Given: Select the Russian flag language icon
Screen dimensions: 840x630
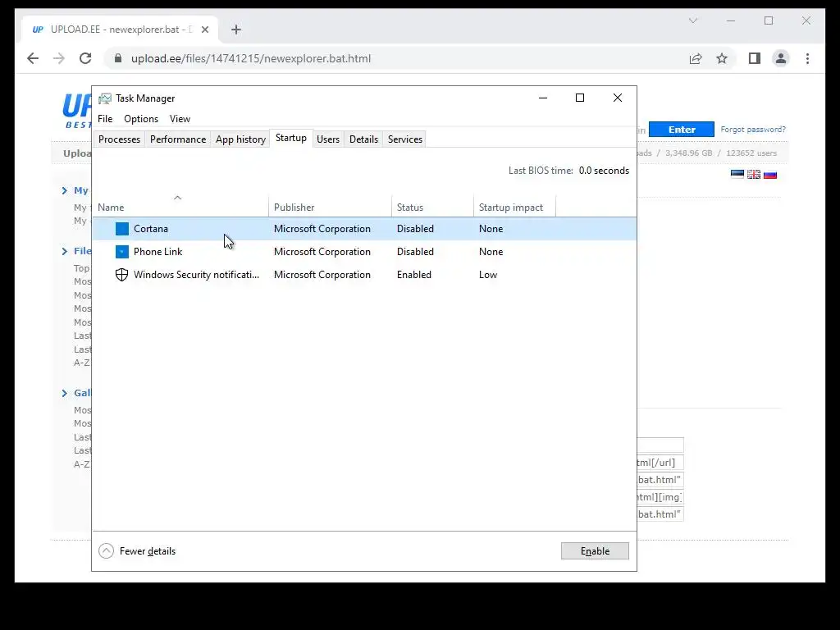Looking at the screenshot, I should [770, 174].
